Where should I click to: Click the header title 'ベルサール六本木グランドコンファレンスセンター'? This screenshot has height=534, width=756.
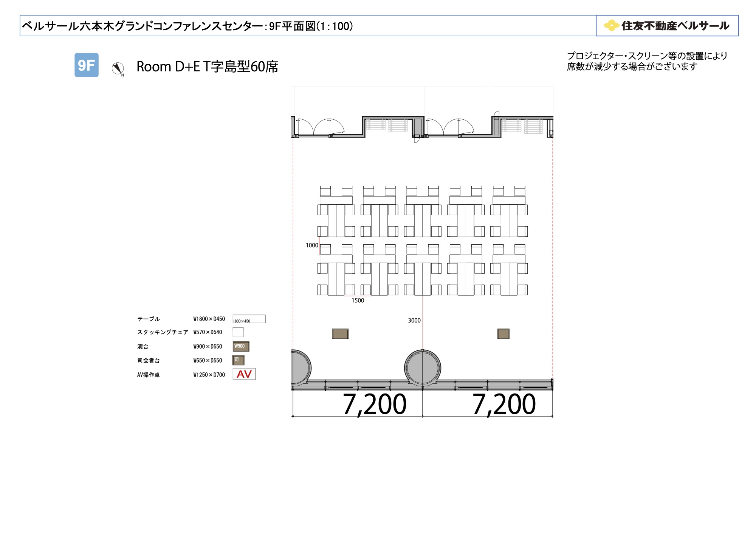click(142, 26)
